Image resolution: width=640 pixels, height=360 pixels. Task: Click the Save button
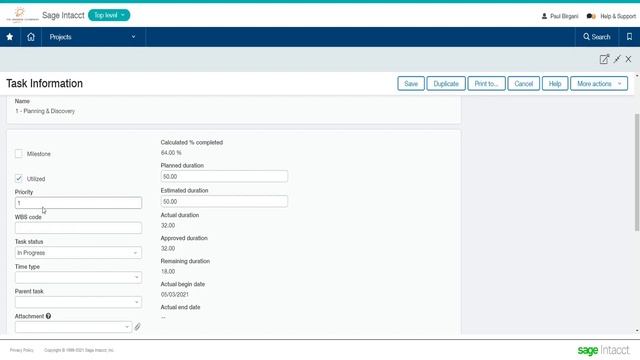(x=411, y=84)
